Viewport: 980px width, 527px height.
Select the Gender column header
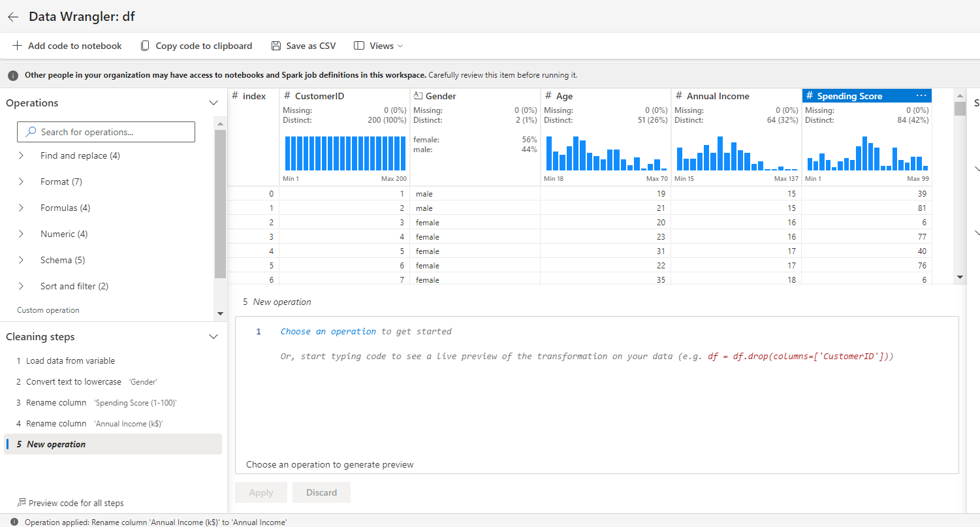pyautogui.click(x=475, y=96)
